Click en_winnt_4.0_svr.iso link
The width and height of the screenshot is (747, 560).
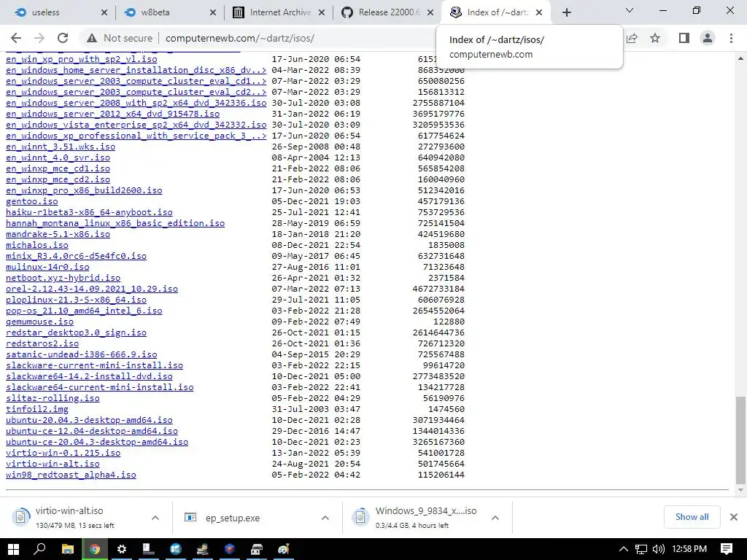[x=58, y=157]
